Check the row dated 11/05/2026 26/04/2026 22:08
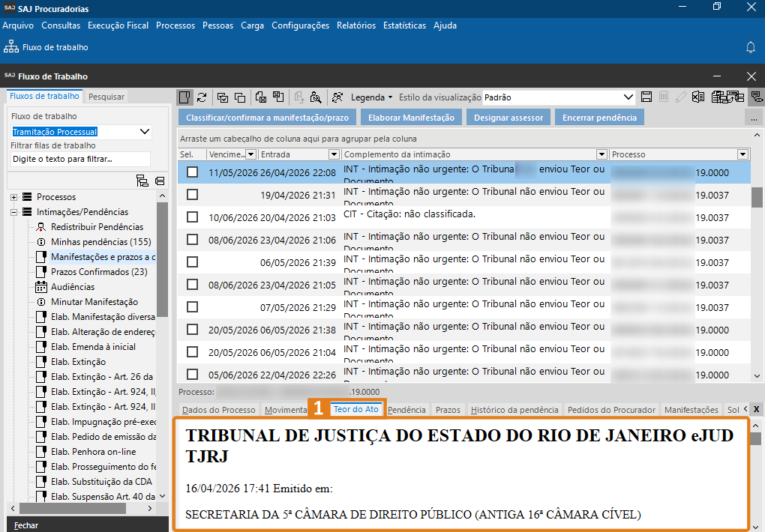 (193, 172)
